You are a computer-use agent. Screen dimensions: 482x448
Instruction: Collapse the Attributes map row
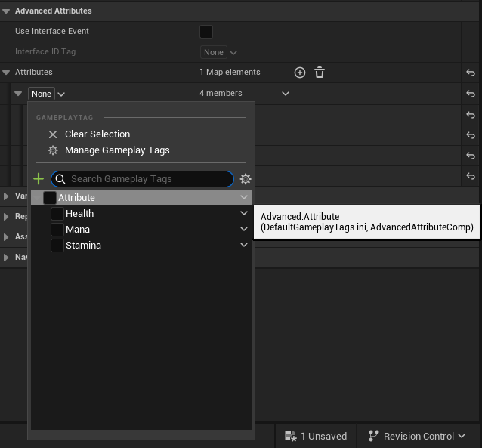(x=6, y=73)
